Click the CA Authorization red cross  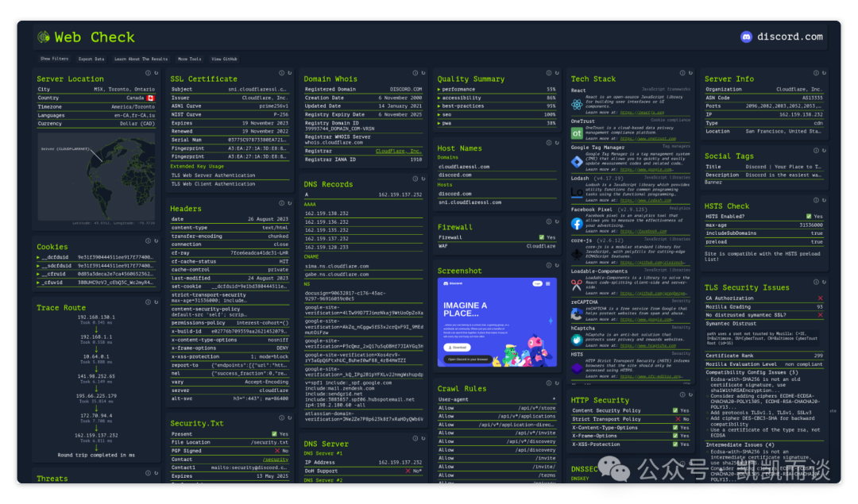pos(820,298)
